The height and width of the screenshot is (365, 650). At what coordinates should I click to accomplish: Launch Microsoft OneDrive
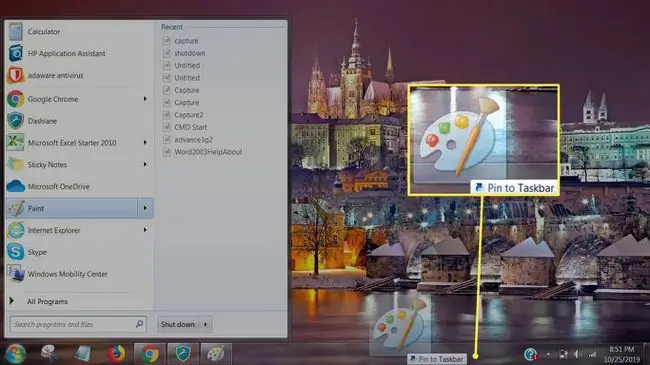[79, 187]
